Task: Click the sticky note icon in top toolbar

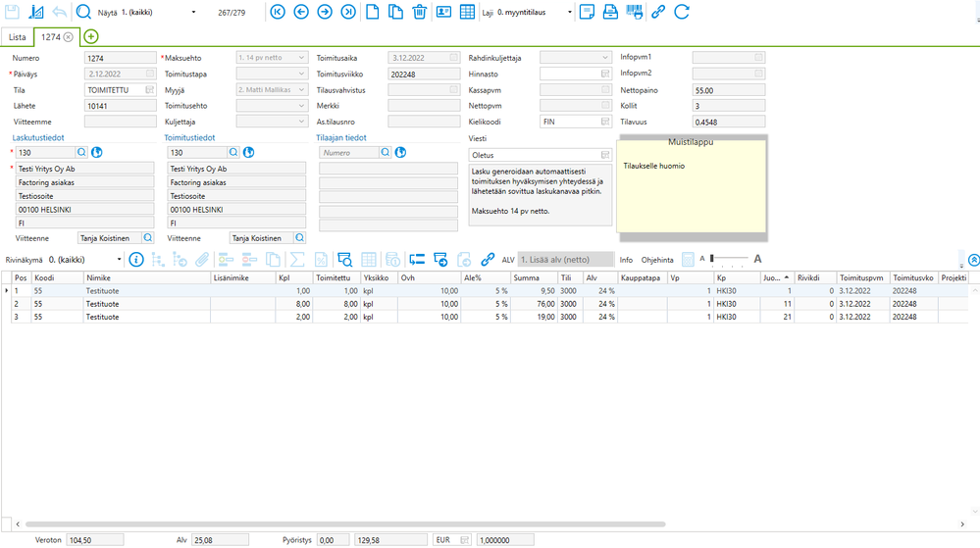Action: click(587, 11)
